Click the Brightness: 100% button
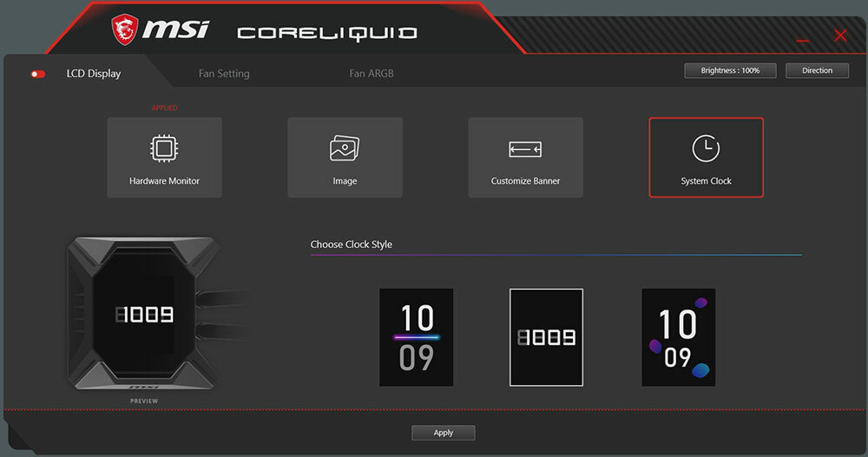The image size is (868, 457). (x=730, y=70)
